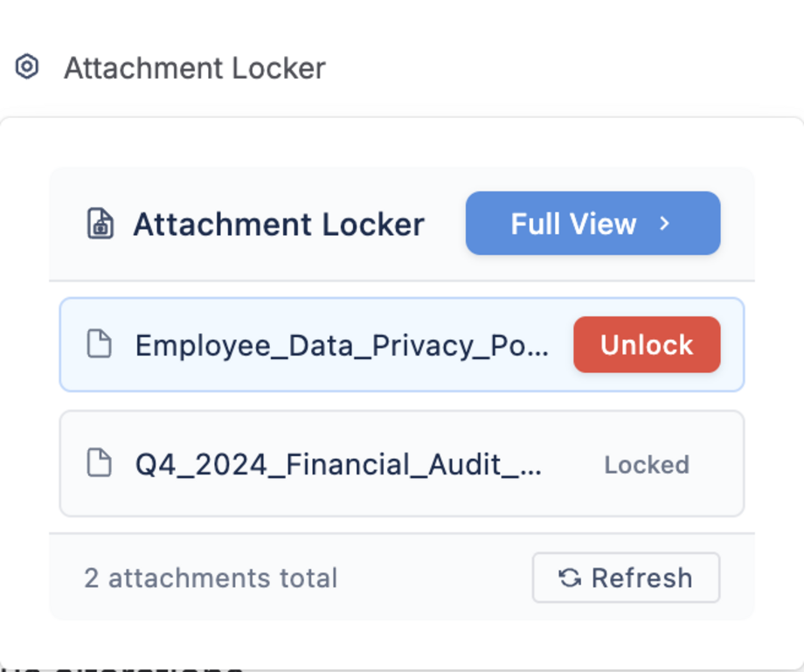Toggle the Locked status on Q4_2024_Financial_Audit
The height and width of the screenshot is (672, 804).
point(647,464)
